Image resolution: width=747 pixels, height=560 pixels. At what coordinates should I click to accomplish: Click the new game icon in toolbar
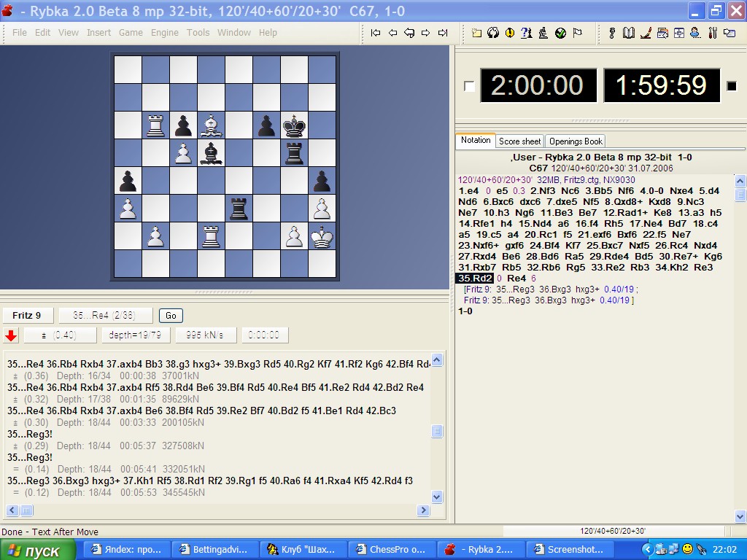click(x=477, y=33)
